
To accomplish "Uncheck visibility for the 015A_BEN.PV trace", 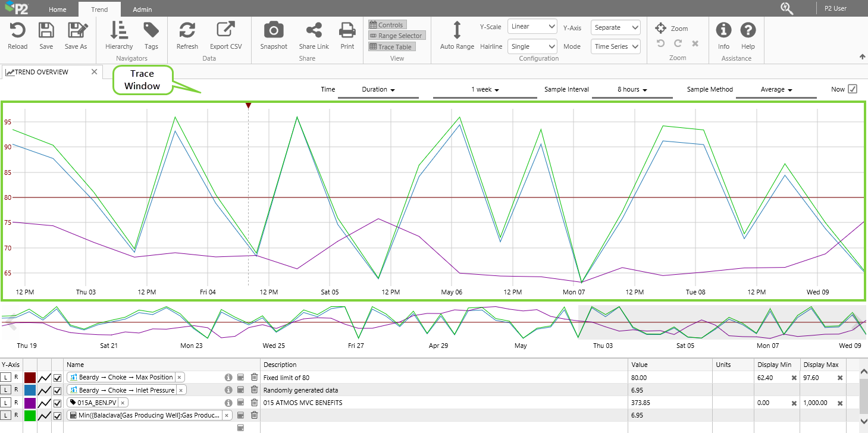I will [x=58, y=403].
